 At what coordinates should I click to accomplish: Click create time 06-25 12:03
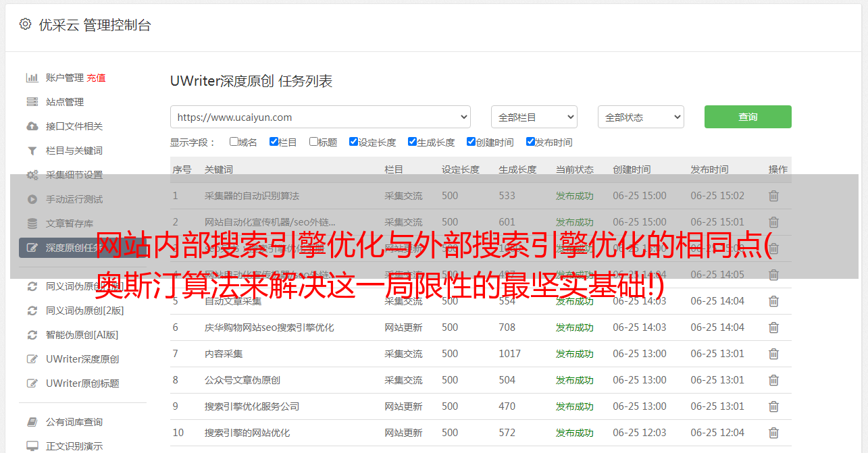(640, 433)
